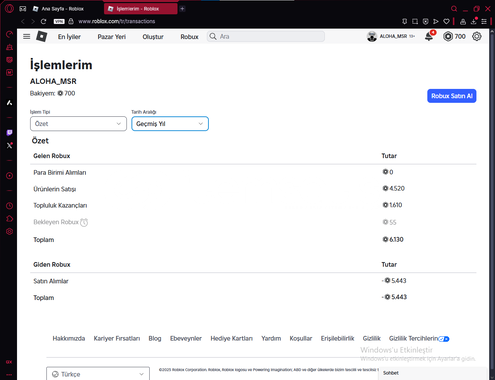Image resolution: width=495 pixels, height=380 pixels.
Task: Click the Roblox logo home icon
Action: point(42,36)
